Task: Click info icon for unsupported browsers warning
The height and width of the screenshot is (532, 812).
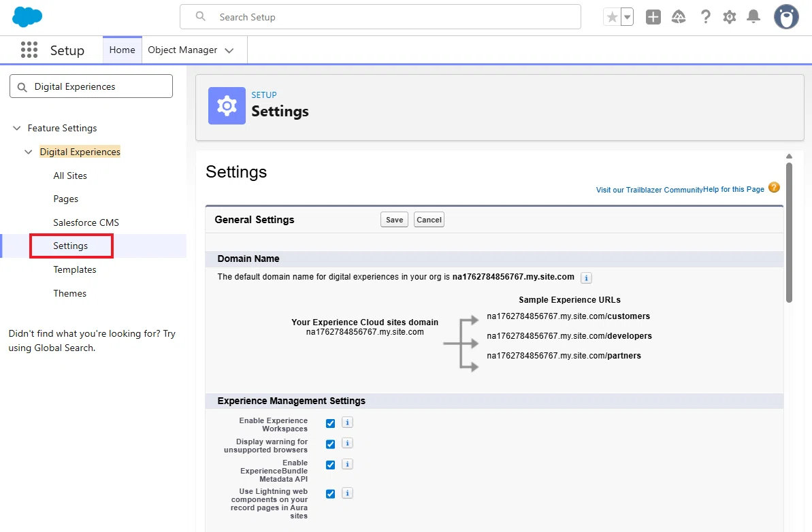Action: [x=348, y=443]
